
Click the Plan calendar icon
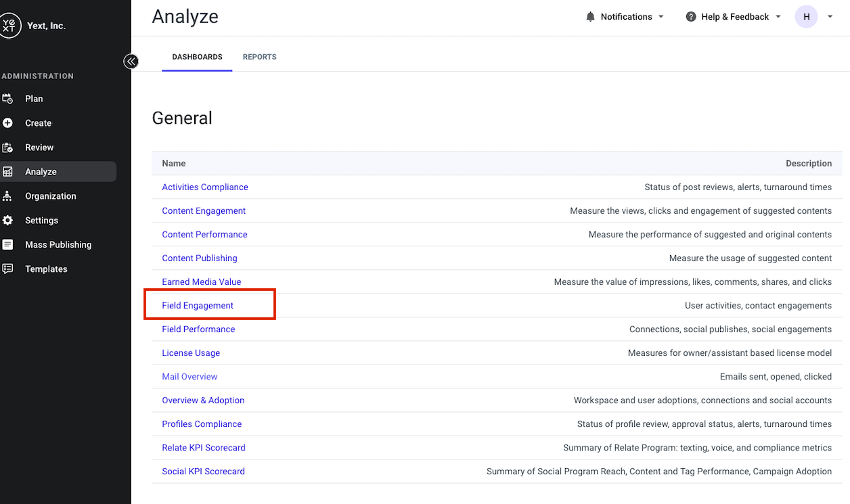tap(7, 99)
